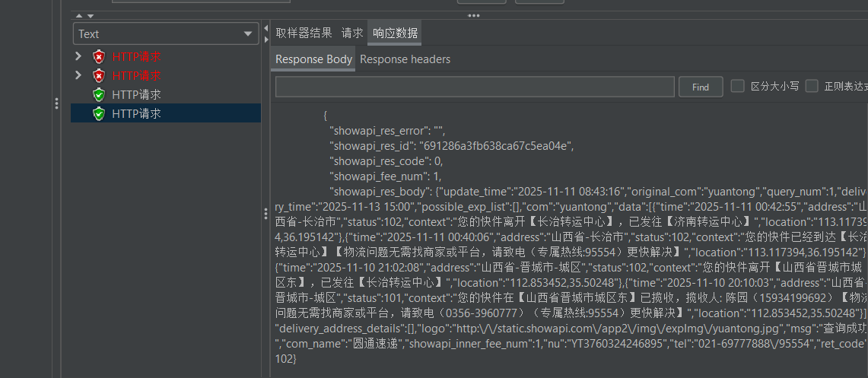Select the first red HTTP请求 label
The height and width of the screenshot is (378, 868).
click(x=136, y=56)
